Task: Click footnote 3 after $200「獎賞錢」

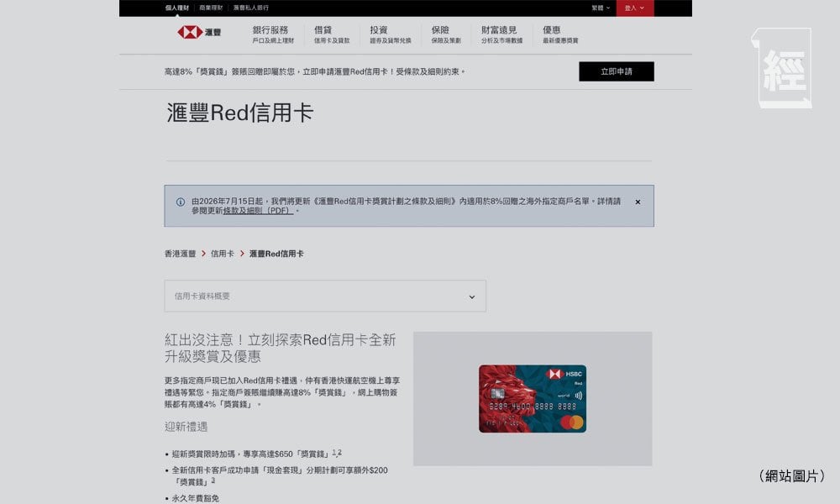Action: pyautogui.click(x=213, y=480)
